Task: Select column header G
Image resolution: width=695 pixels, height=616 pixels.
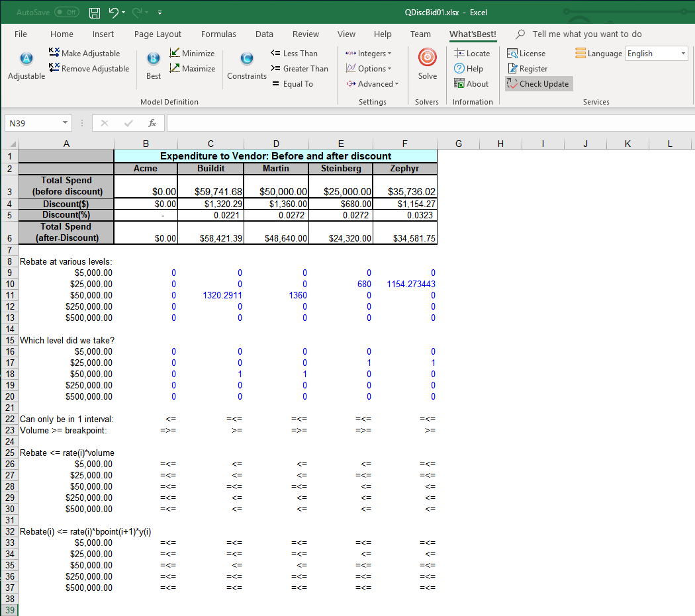Action: click(x=458, y=144)
